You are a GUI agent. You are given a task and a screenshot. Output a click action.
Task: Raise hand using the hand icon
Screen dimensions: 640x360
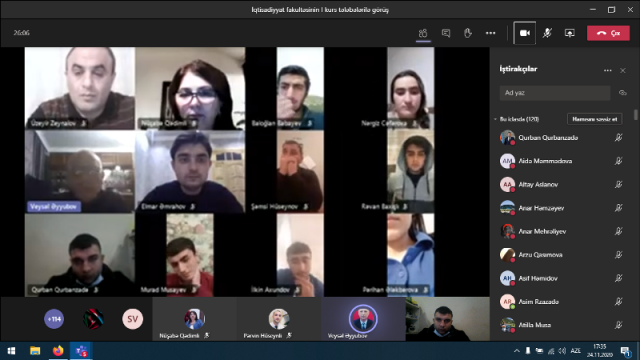tap(468, 33)
